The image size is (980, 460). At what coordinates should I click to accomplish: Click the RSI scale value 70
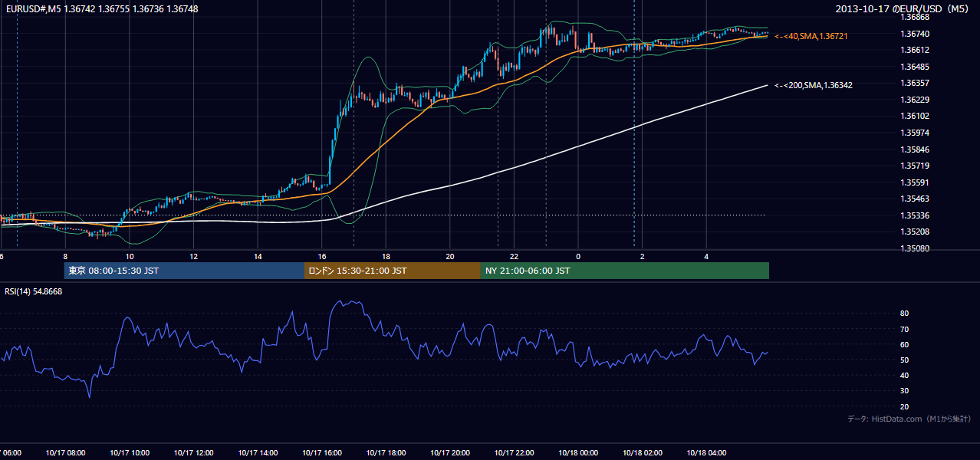click(904, 329)
